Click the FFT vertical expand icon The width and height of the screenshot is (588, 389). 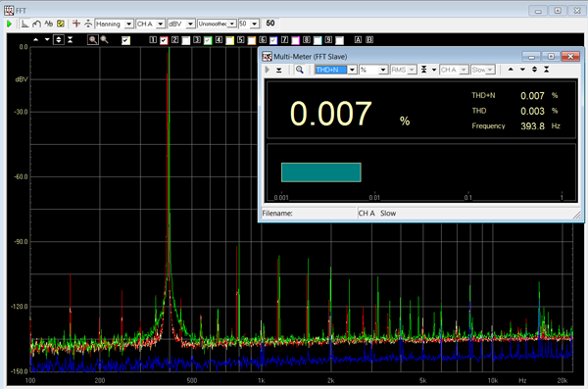pyautogui.click(x=59, y=39)
